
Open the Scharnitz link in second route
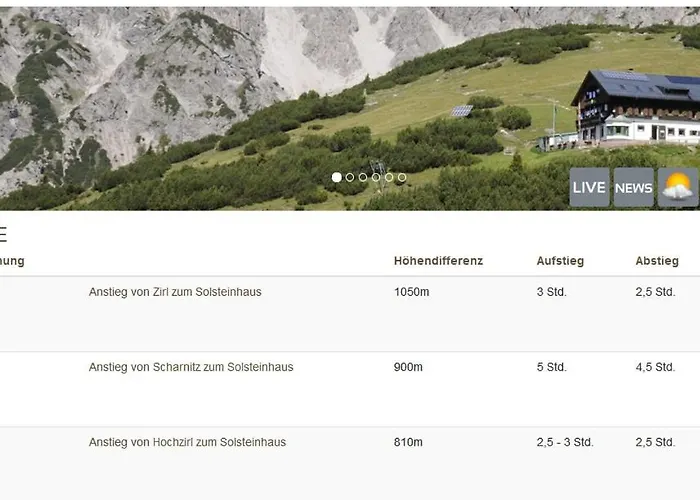(x=176, y=367)
